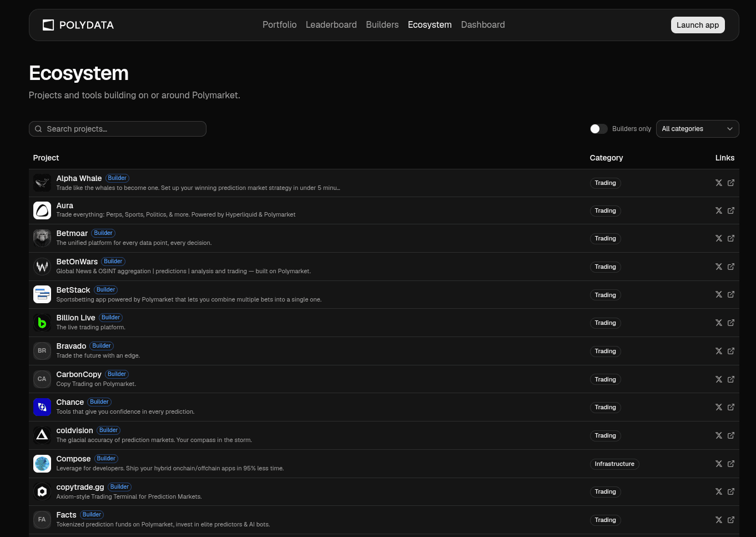756x537 pixels.
Task: Click the Builder badge next to Chance
Action: click(99, 402)
